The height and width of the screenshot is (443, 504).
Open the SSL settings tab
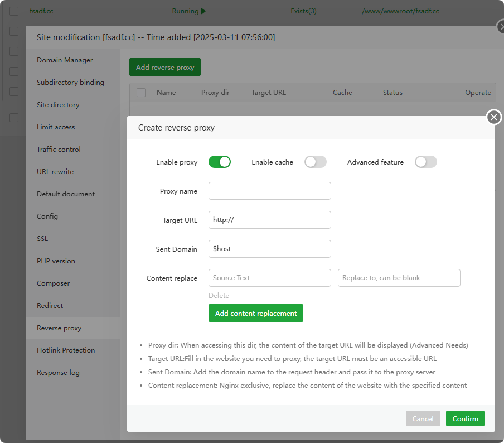pos(42,239)
